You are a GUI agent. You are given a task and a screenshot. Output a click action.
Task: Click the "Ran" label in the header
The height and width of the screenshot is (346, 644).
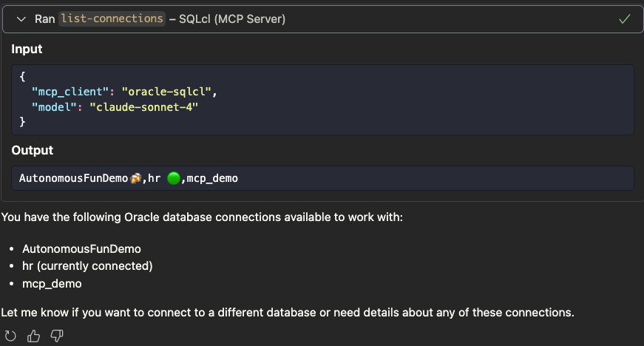pos(45,19)
